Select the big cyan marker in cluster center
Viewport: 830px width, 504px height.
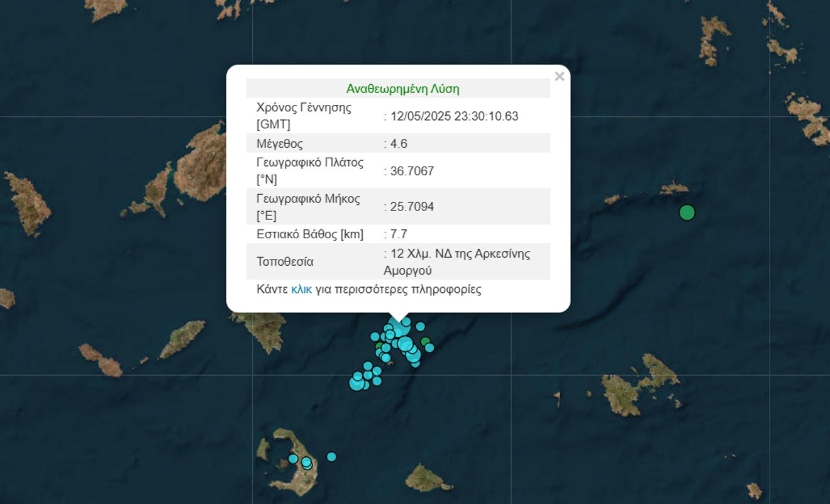pyautogui.click(x=406, y=344)
